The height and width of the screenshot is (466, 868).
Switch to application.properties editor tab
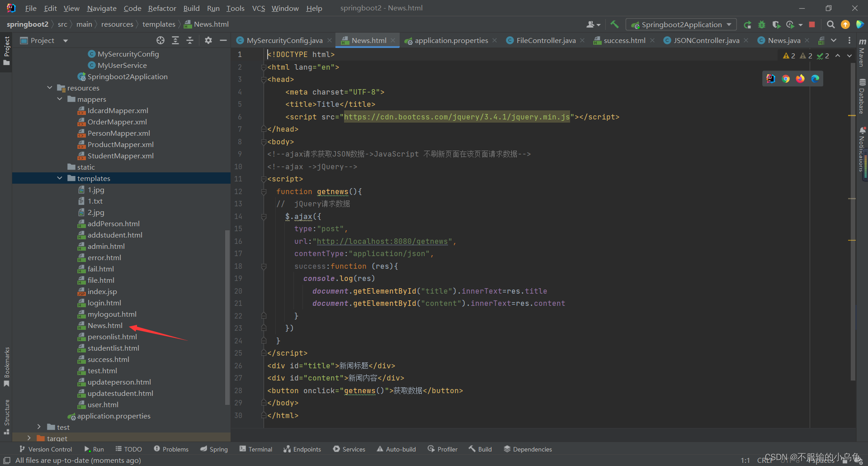point(451,40)
